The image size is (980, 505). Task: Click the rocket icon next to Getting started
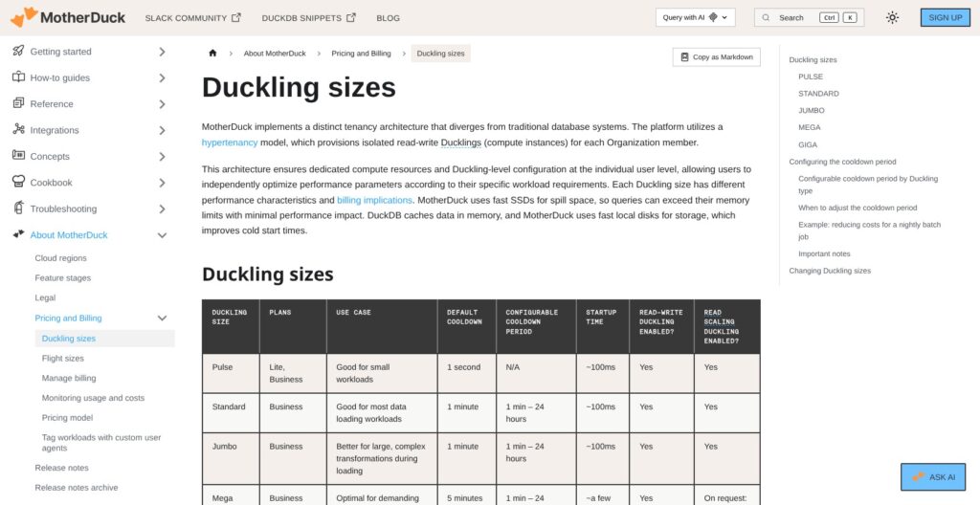18,52
